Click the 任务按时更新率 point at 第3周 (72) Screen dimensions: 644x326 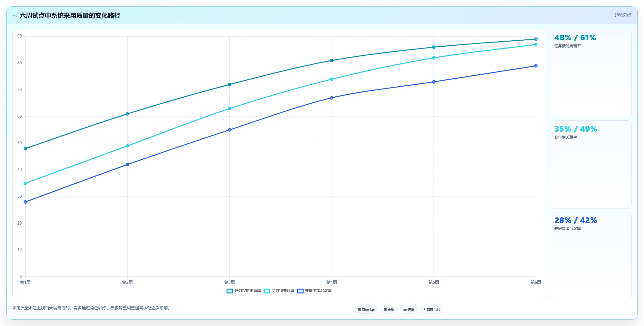click(229, 84)
